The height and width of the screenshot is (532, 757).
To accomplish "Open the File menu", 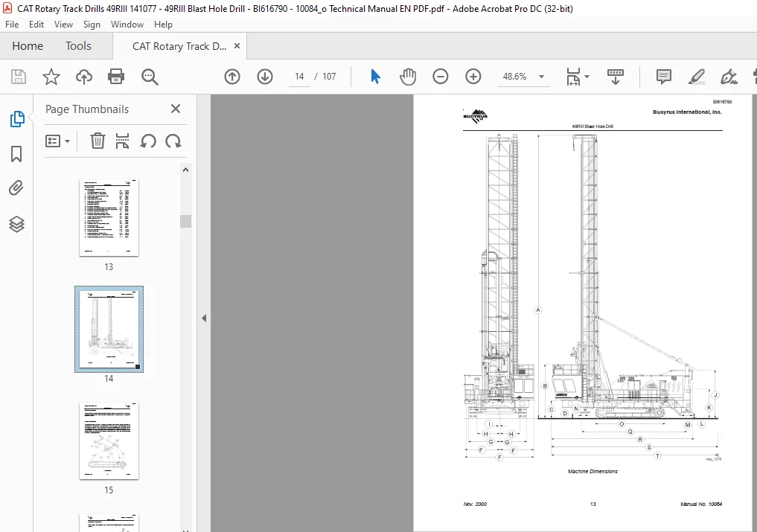I will tap(12, 24).
